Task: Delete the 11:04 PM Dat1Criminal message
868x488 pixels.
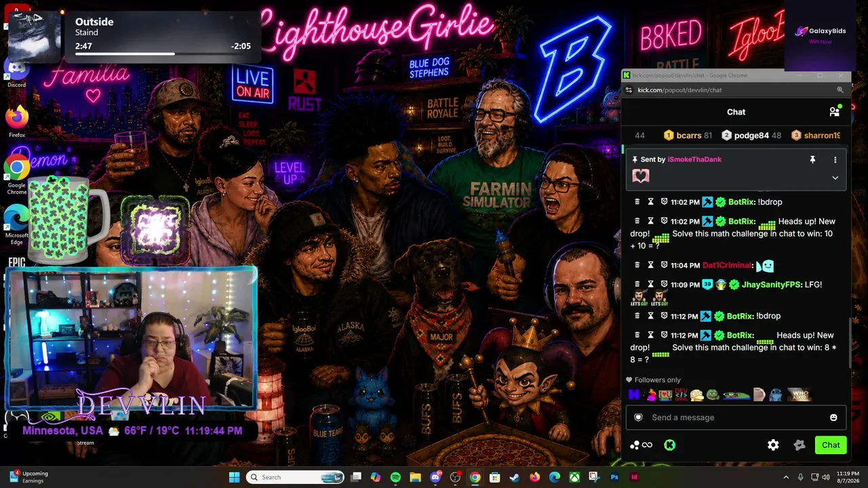Action: pyautogui.click(x=637, y=265)
